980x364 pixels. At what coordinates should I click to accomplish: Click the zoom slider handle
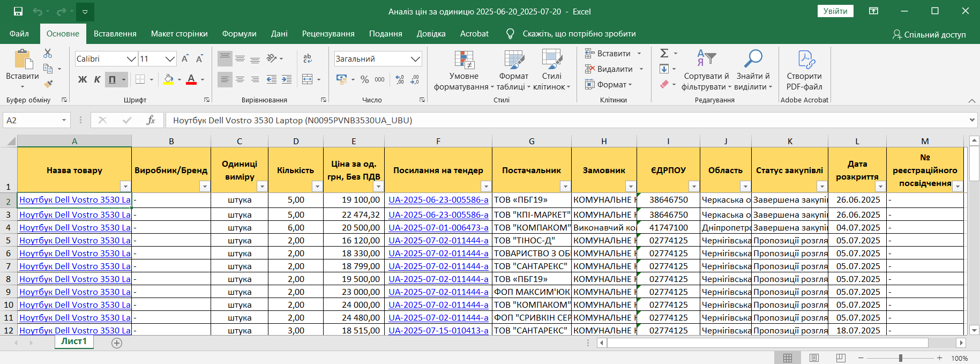click(901, 358)
